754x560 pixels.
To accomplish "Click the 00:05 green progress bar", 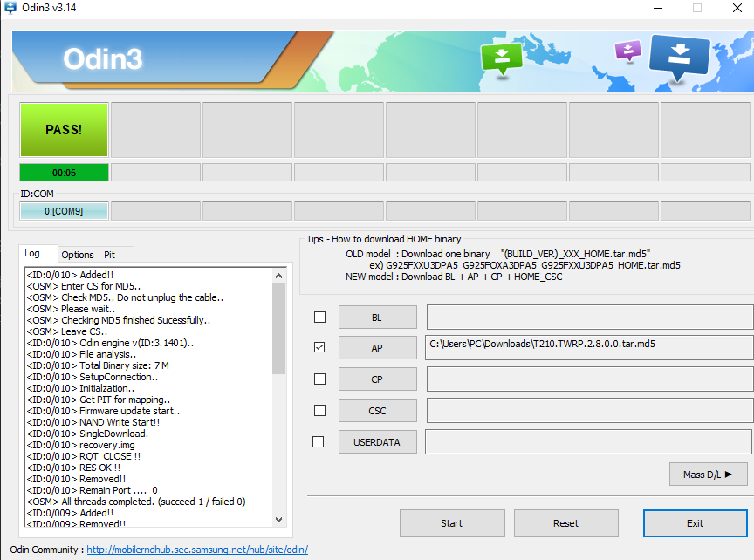I will pos(64,173).
